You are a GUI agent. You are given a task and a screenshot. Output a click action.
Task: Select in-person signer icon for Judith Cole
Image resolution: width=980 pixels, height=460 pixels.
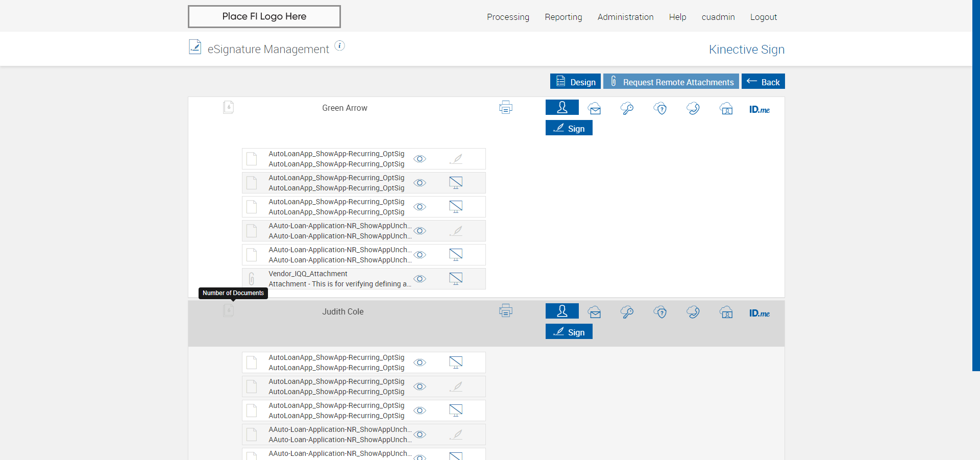click(562, 311)
